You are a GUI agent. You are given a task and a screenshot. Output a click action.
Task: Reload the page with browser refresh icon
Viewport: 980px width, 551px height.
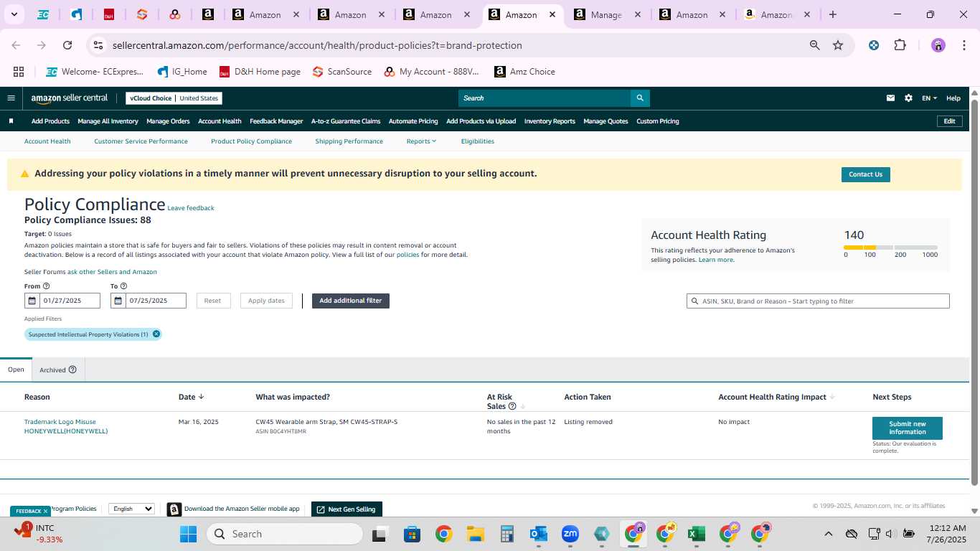(x=67, y=45)
